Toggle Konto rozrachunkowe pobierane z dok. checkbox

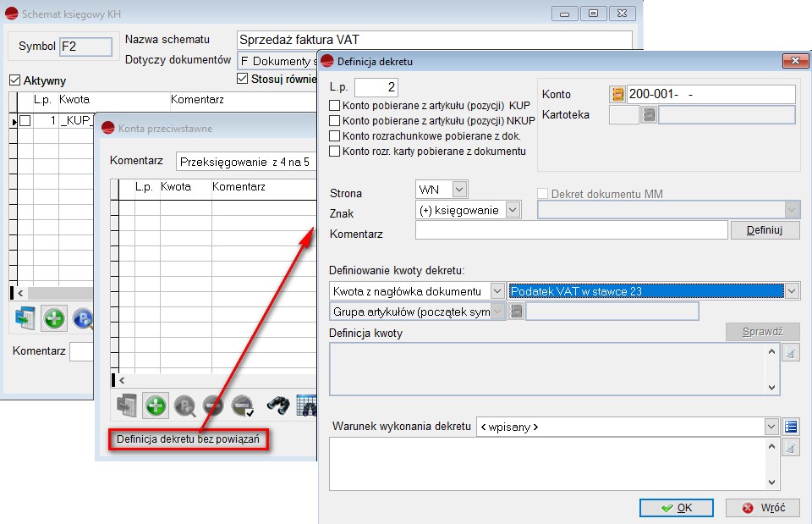(x=335, y=136)
